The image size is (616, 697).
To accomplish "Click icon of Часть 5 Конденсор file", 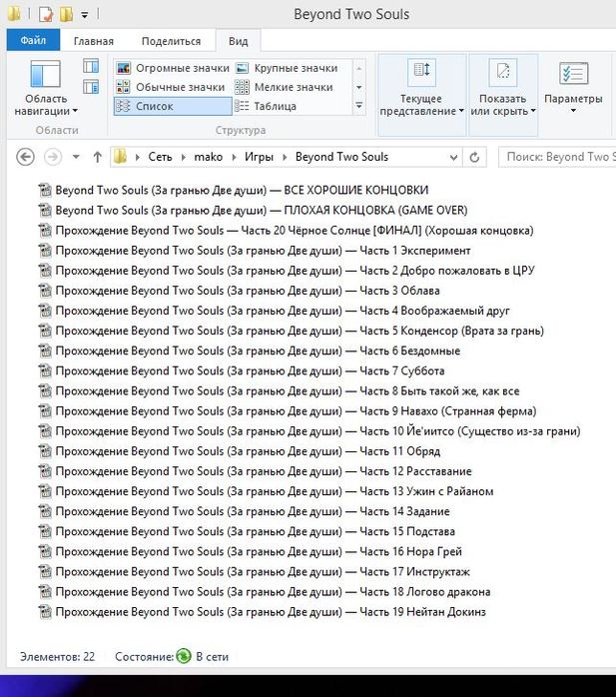I will click(45, 331).
